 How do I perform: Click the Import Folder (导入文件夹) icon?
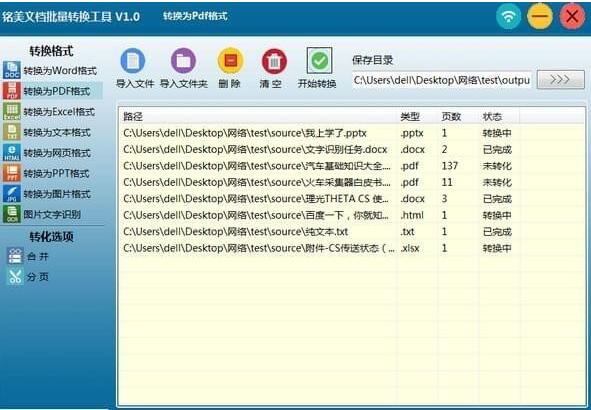[x=183, y=61]
